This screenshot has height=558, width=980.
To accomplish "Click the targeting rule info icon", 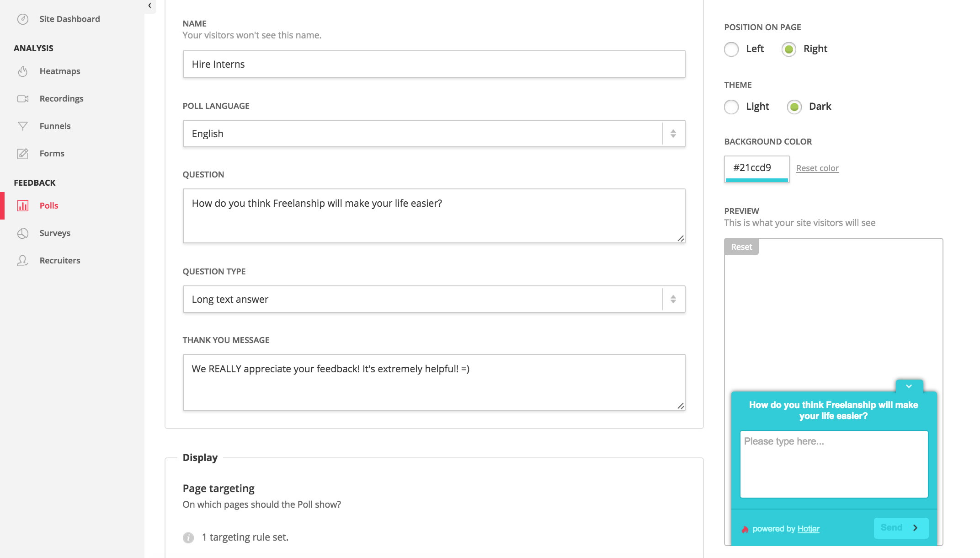I will point(188,538).
